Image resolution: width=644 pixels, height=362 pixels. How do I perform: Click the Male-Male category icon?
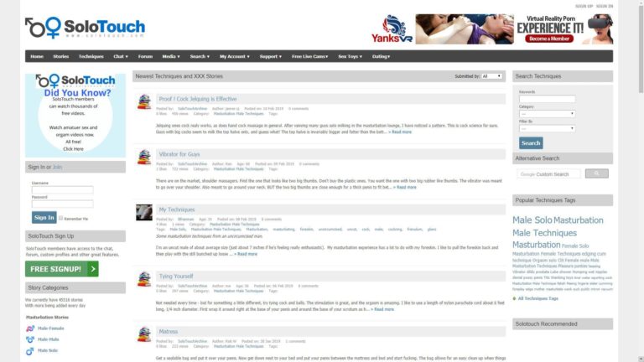point(30,339)
